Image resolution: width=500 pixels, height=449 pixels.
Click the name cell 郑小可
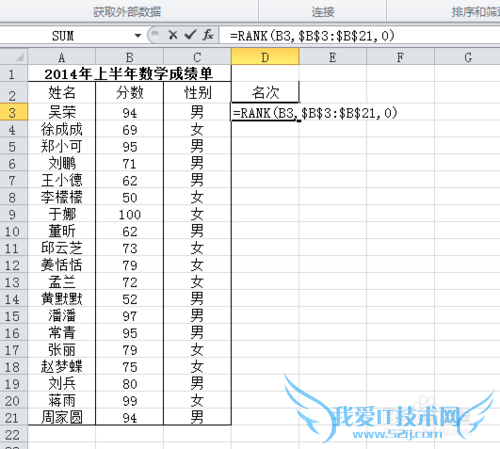(x=62, y=146)
